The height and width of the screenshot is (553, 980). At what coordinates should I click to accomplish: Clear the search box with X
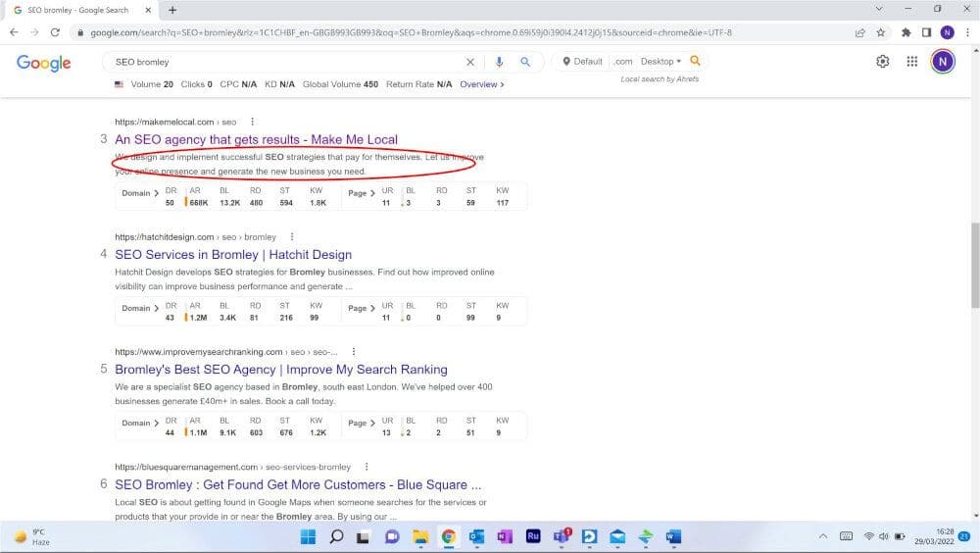tap(470, 62)
